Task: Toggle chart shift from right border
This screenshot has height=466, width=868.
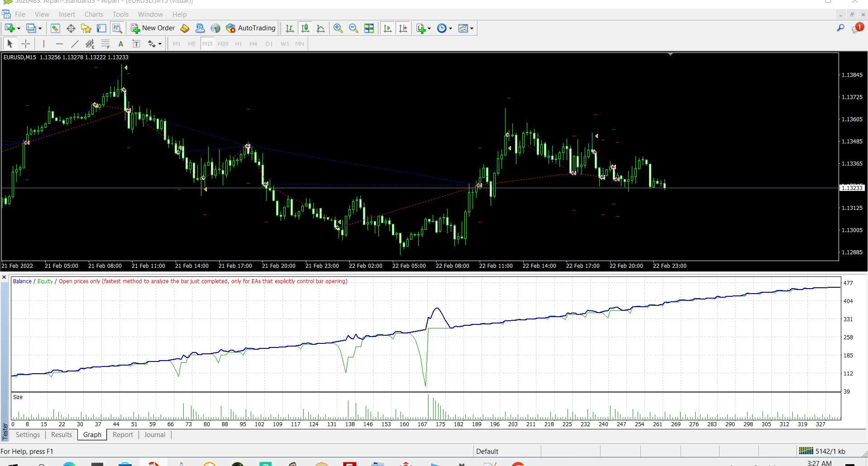Action: pos(403,29)
